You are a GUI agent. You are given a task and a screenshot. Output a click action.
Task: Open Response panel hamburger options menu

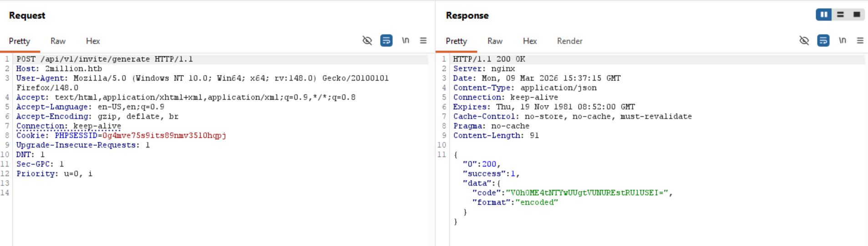point(860,41)
